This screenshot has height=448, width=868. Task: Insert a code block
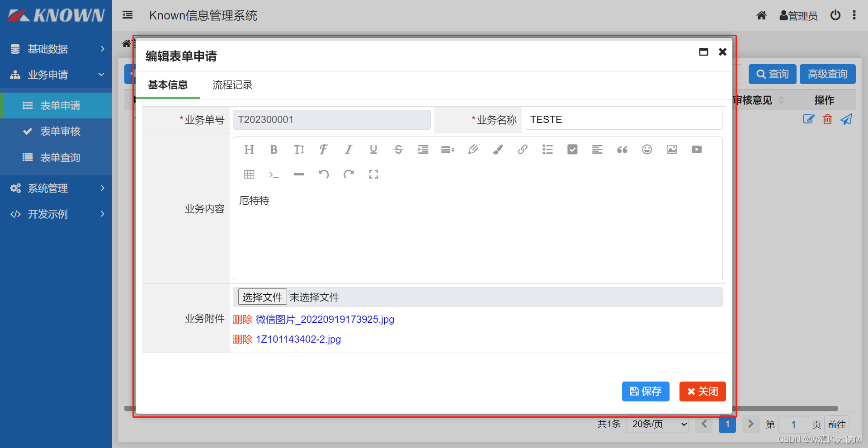[x=274, y=174]
